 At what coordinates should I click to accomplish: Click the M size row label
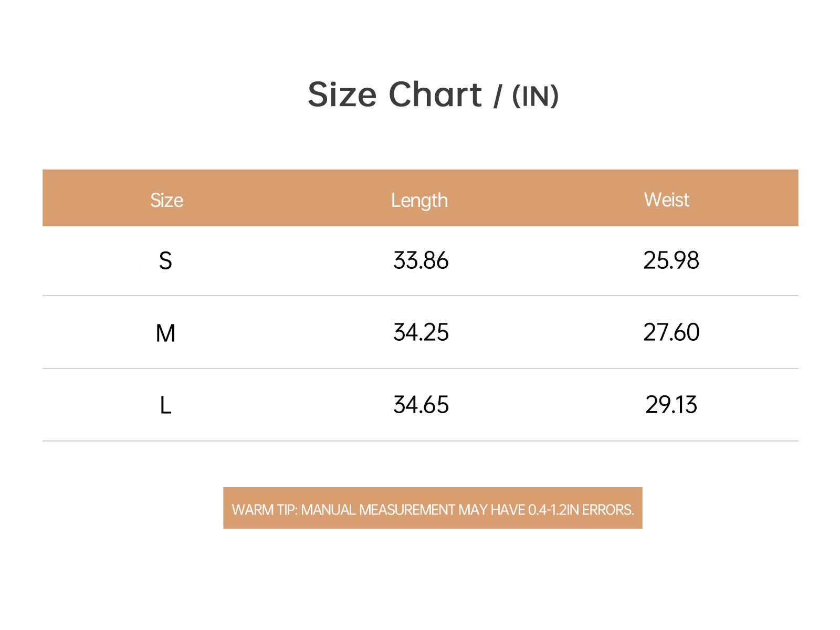pyautogui.click(x=165, y=333)
